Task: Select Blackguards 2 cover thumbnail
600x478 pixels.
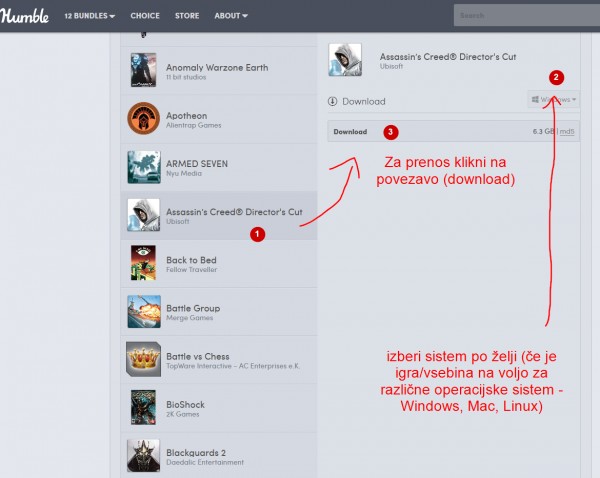Action: [x=143, y=456]
